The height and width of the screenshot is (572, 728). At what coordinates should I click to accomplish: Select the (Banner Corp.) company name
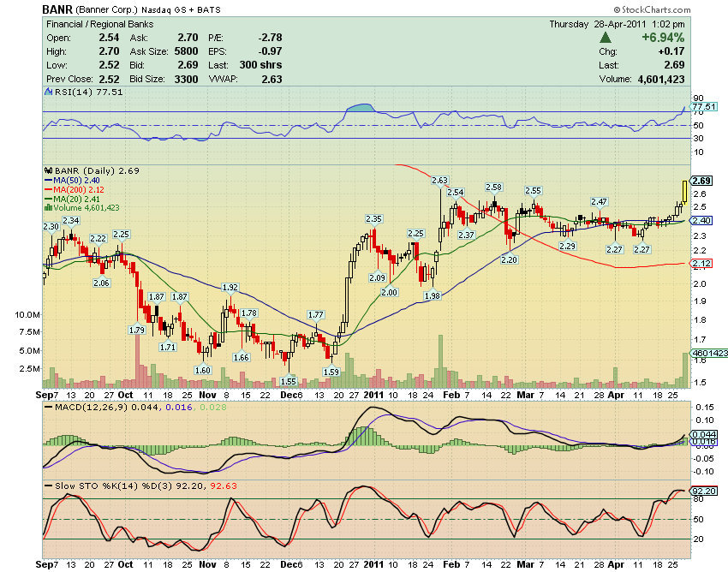pyautogui.click(x=107, y=9)
